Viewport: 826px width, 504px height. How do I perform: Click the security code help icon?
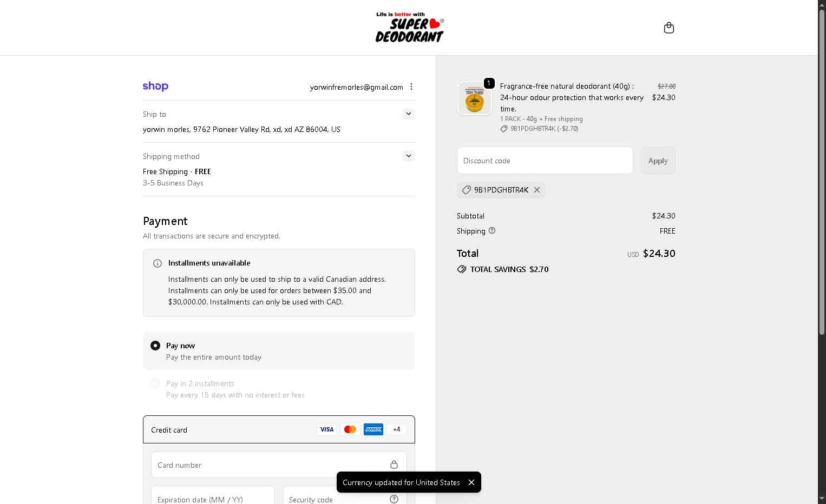tap(394, 499)
